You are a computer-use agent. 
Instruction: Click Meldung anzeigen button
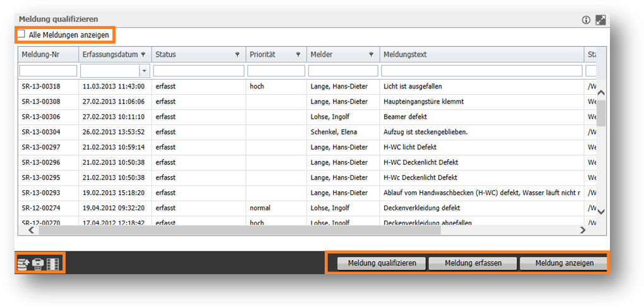[563, 263]
